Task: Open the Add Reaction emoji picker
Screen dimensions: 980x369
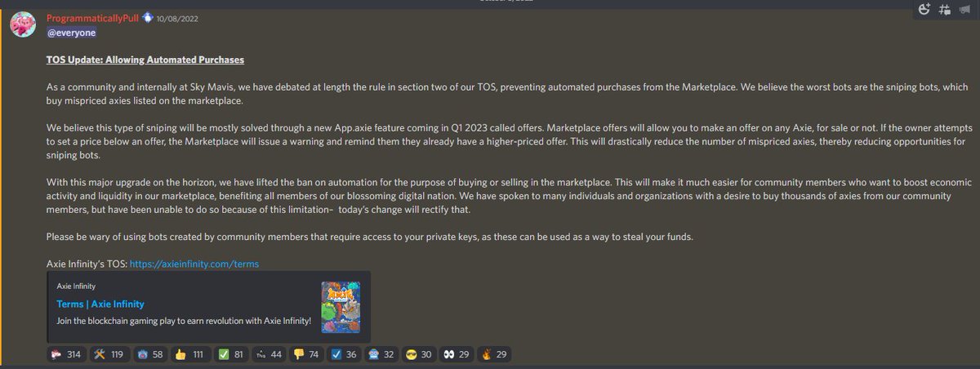Action: [x=925, y=10]
